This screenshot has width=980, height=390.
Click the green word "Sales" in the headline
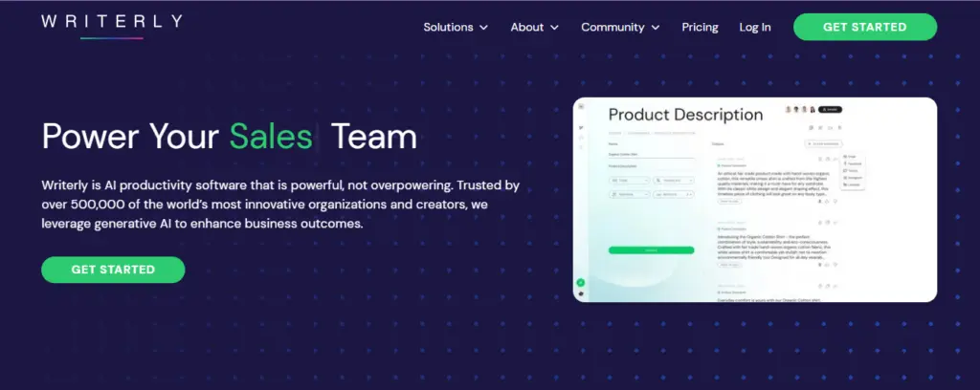pyautogui.click(x=271, y=137)
